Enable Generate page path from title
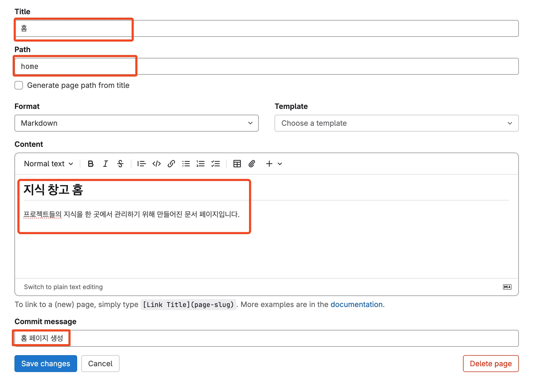Viewport: 537px width, 392px height. point(19,85)
